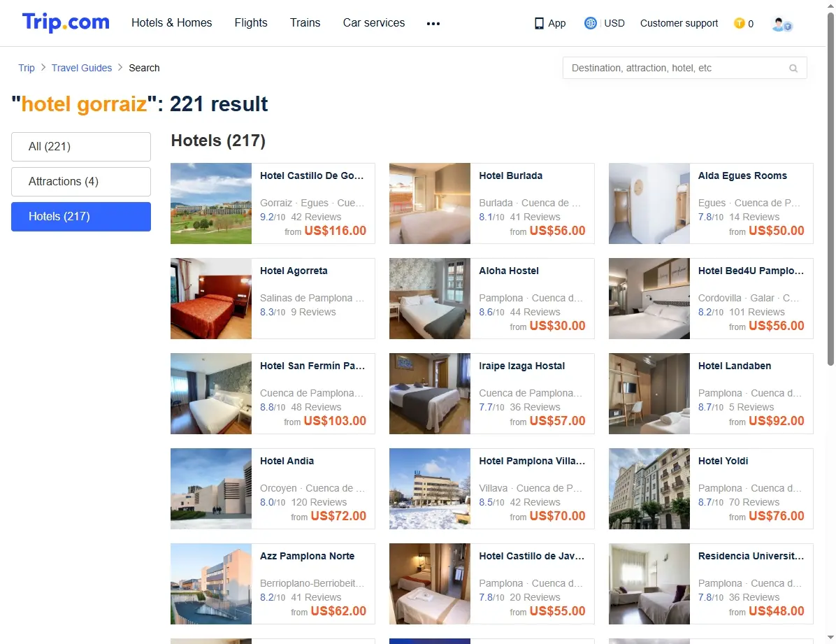Select the Hotels (217) filter tab
Viewport: 836px width, 644px height.
pos(81,217)
